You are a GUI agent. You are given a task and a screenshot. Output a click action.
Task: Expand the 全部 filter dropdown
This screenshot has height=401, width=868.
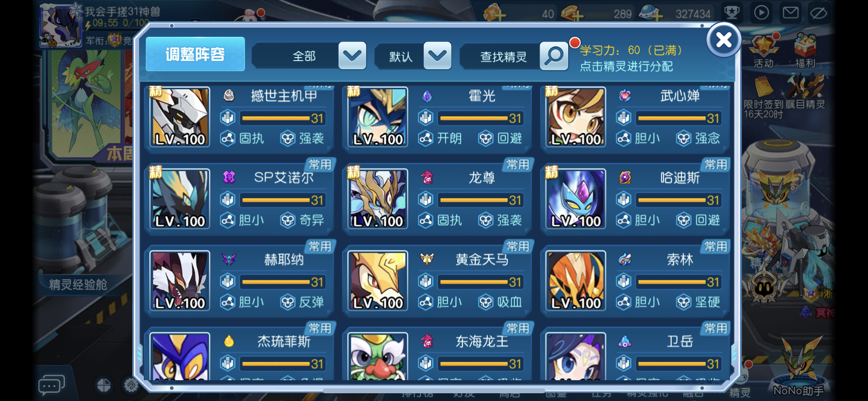352,56
